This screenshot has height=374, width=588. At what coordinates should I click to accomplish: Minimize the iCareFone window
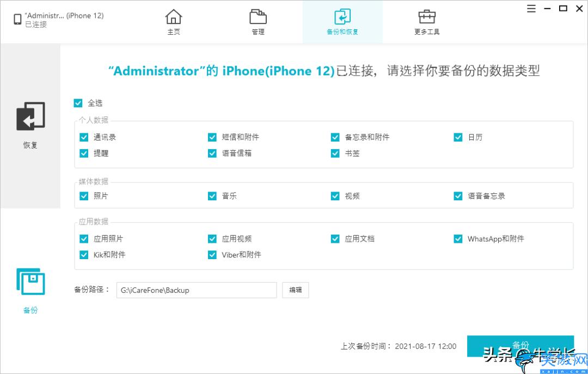[x=548, y=9]
